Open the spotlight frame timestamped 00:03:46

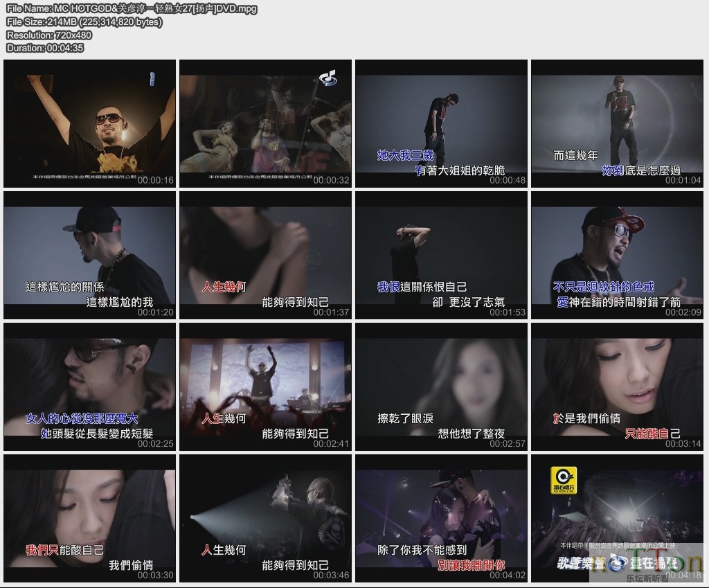[x=265, y=518]
